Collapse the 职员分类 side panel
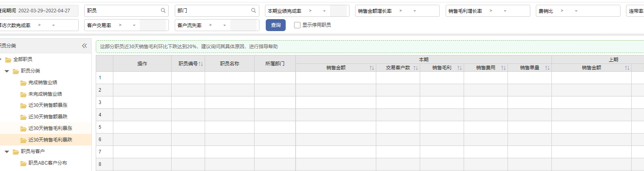This screenshot has height=171, width=644. [x=84, y=46]
